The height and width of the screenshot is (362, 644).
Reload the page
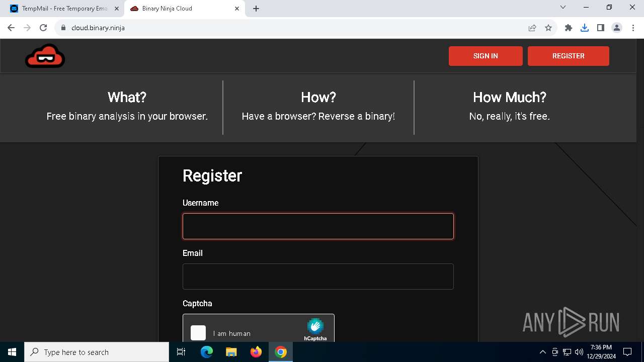[x=43, y=28]
